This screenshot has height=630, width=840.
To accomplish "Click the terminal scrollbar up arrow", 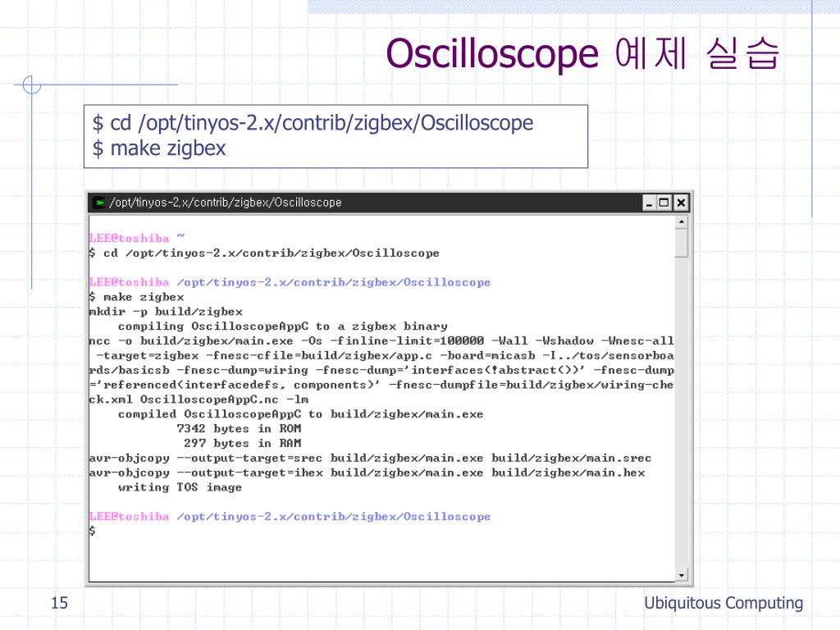I will 682,221.
